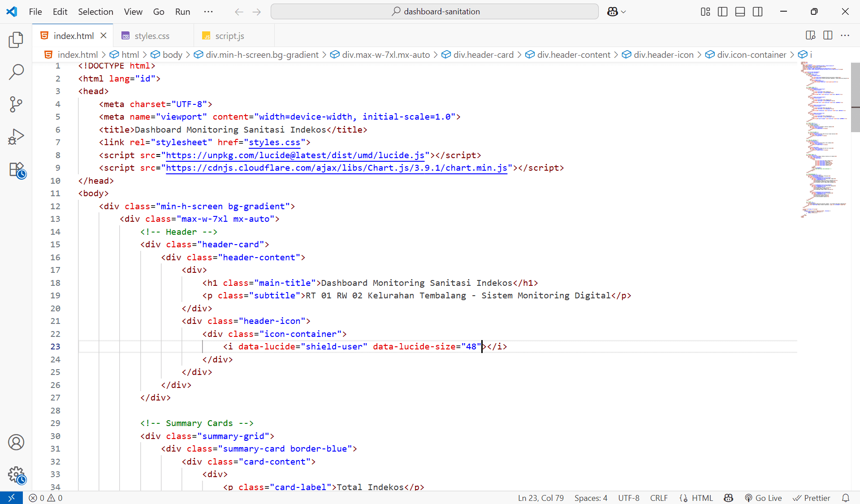This screenshot has width=860, height=504.
Task: Open the Extensions view
Action: [x=17, y=170]
